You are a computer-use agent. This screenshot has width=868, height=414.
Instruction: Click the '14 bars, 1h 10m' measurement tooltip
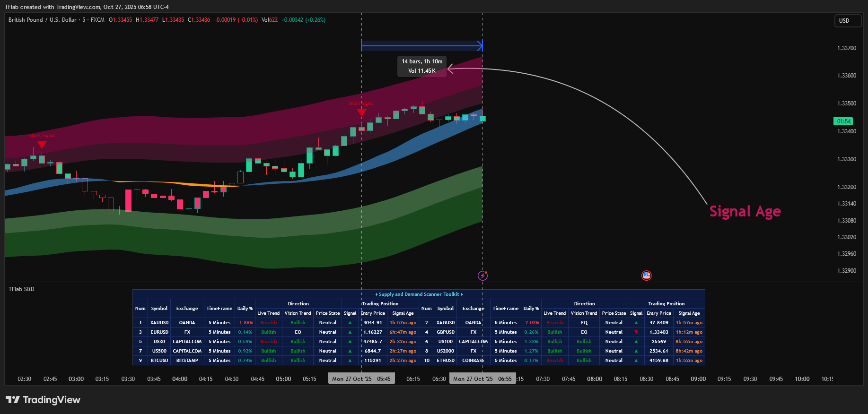coord(422,66)
